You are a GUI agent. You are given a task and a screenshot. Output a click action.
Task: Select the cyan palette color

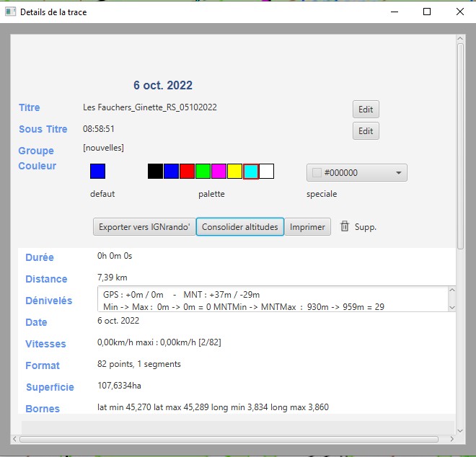pyautogui.click(x=250, y=172)
